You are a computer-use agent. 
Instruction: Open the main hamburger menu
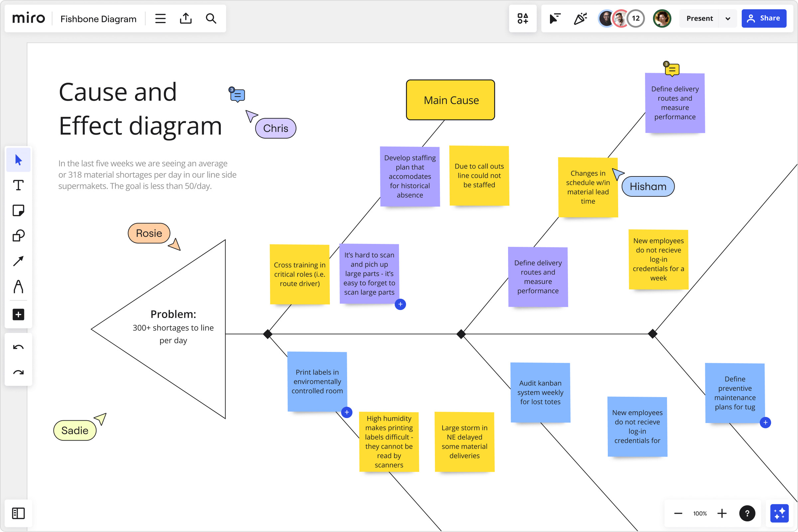160,18
